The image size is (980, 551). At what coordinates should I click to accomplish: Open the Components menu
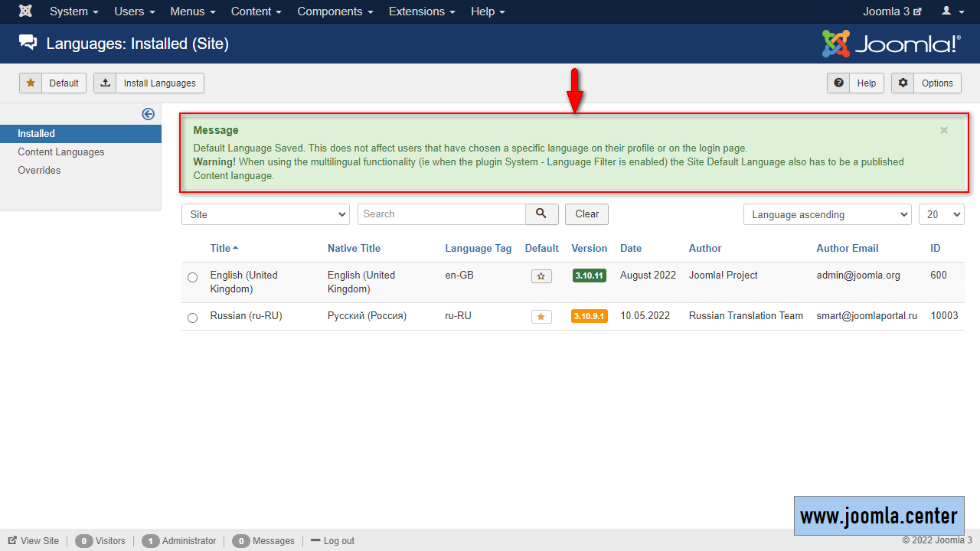point(335,11)
